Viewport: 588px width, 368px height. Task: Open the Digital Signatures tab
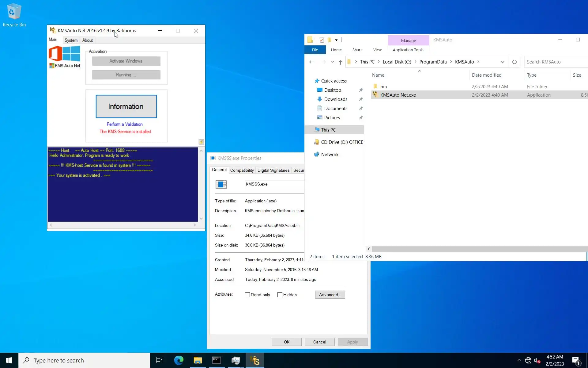273,170
